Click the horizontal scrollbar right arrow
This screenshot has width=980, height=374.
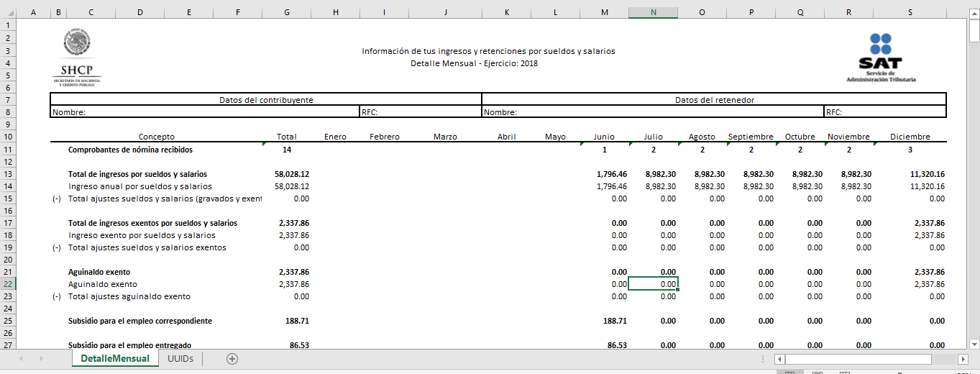(x=963, y=359)
